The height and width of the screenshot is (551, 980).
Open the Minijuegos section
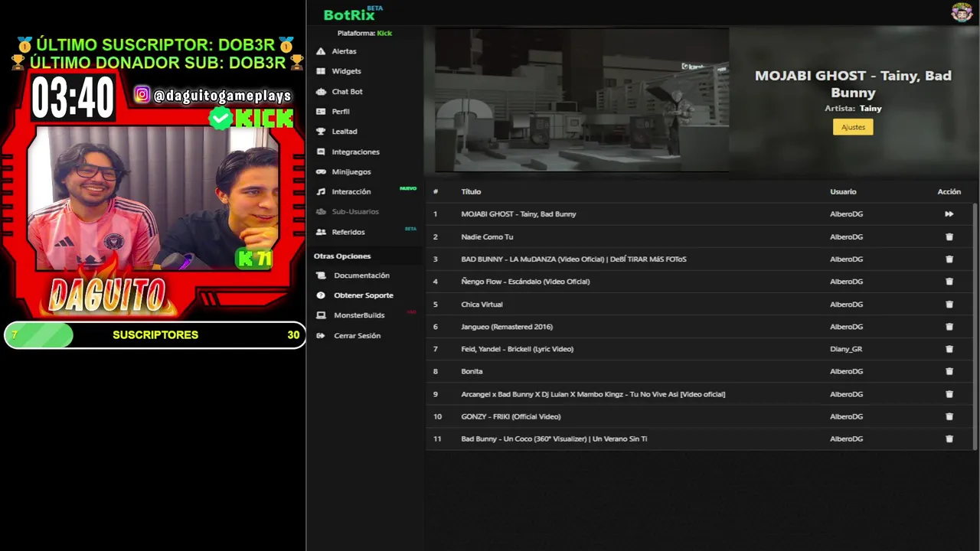pos(351,171)
